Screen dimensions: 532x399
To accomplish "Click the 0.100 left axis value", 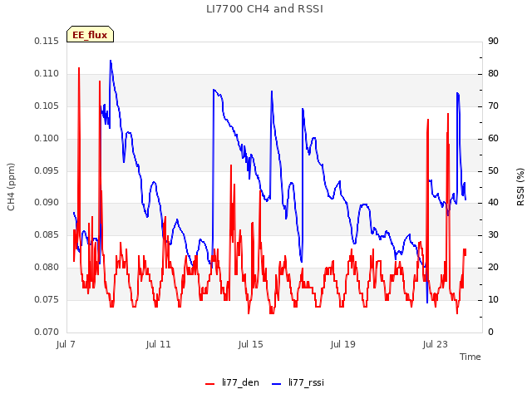I will click(47, 139).
